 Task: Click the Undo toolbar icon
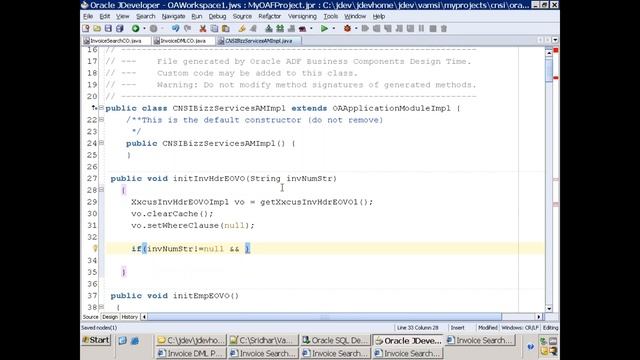(x=176, y=29)
